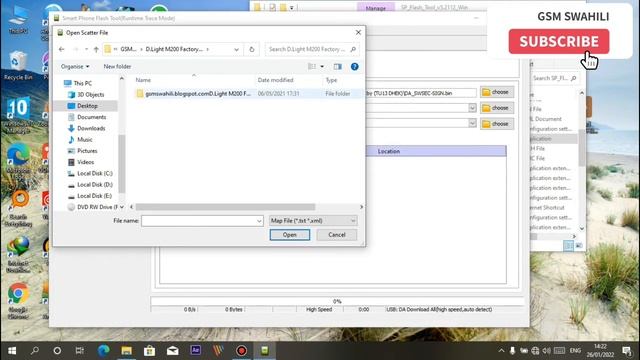Launch Google Chrome desktop shortcut

click(x=18, y=301)
